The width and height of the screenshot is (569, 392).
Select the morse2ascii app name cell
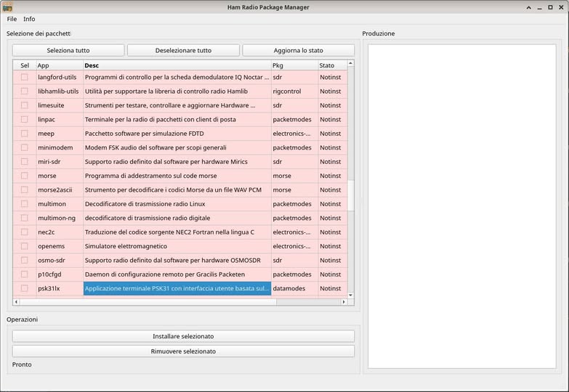point(60,189)
